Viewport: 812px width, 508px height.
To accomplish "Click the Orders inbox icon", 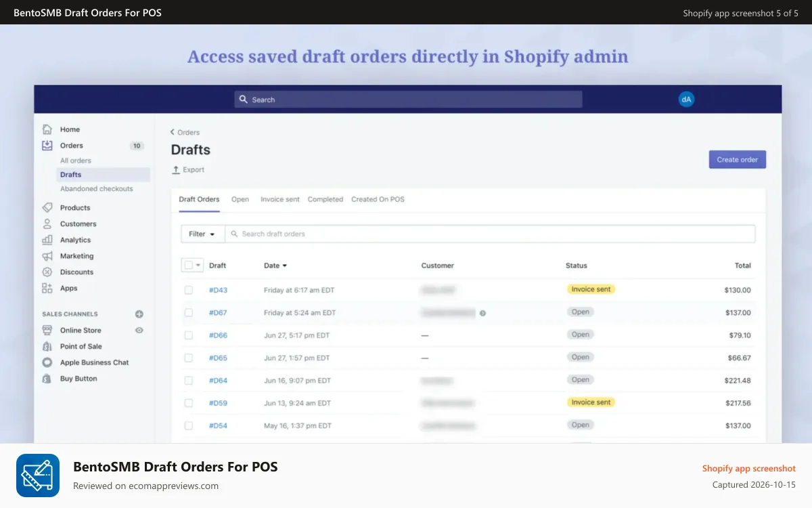I will [x=47, y=146].
